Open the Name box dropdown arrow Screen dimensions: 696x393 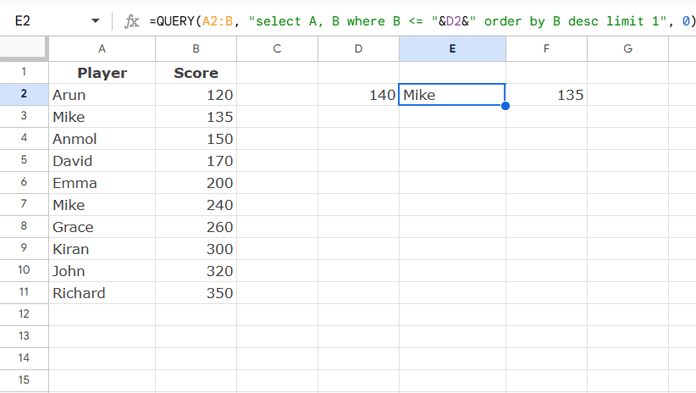(95, 21)
